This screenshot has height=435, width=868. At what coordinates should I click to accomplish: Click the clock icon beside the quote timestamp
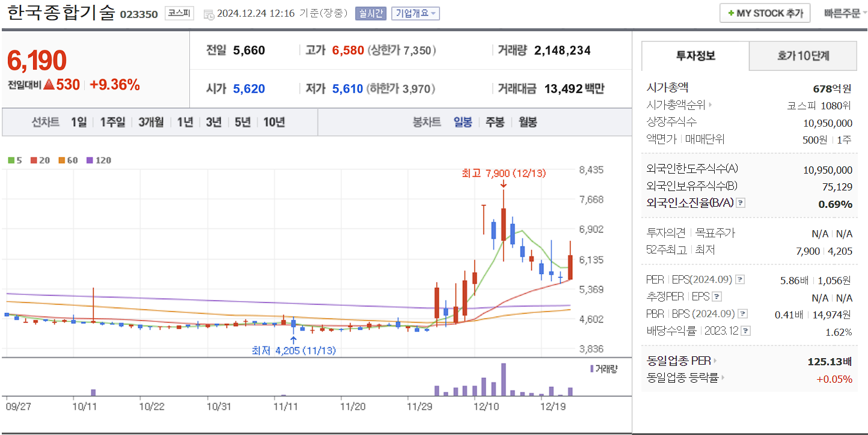(210, 13)
